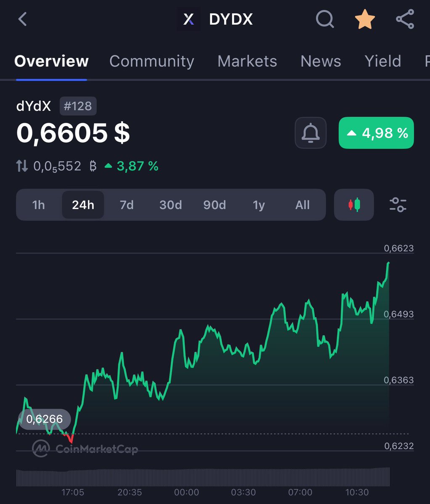Screen dimensions: 430x504
Task: Tap the 0,6493 axis label
Action: [399, 314]
